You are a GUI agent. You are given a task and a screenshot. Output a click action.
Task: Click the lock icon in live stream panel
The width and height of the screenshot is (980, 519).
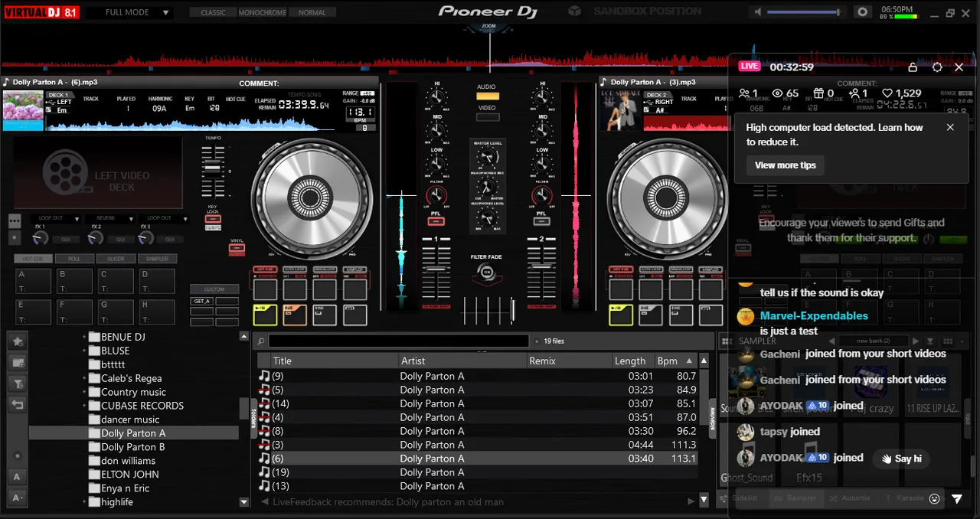(913, 67)
